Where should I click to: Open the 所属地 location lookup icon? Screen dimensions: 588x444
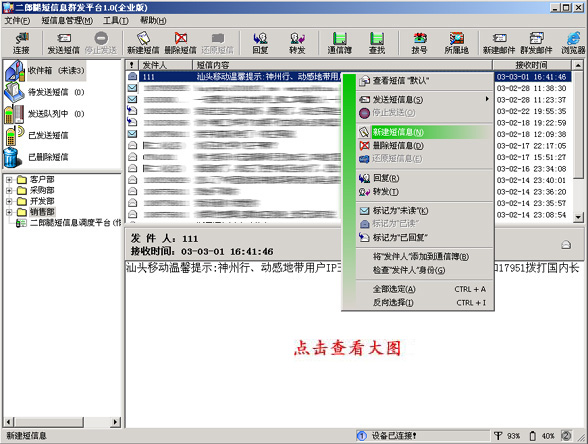pyautogui.click(x=456, y=43)
